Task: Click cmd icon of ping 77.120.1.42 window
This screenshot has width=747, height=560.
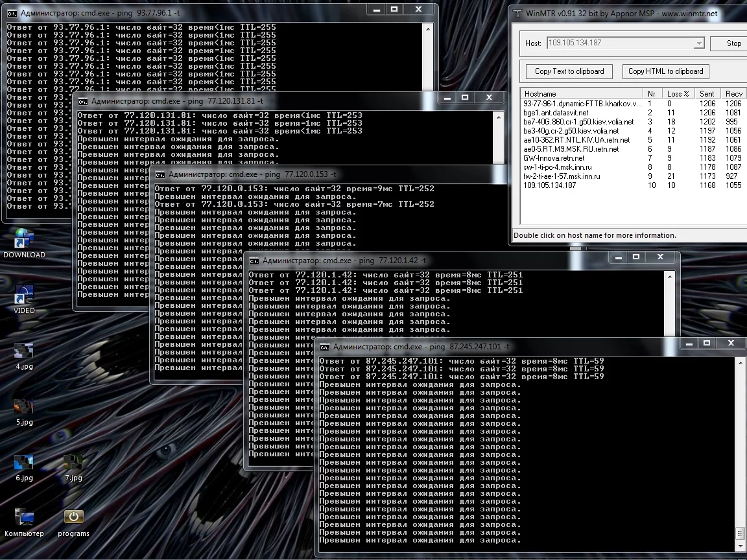Action: [254, 261]
